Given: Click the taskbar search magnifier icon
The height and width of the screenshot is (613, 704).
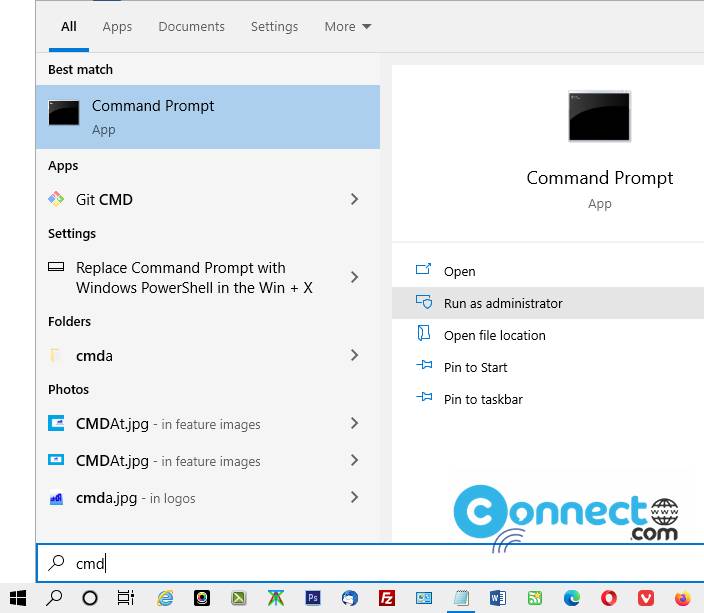Looking at the screenshot, I should coord(54,598).
